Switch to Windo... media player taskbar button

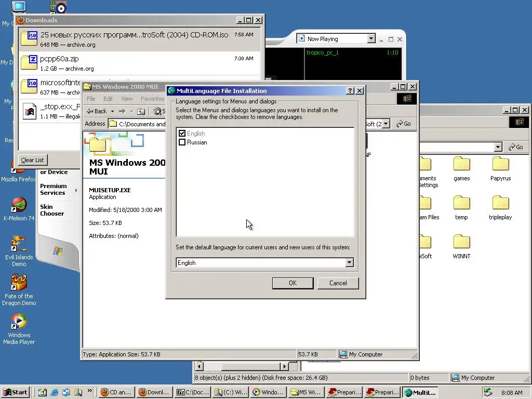point(269,392)
